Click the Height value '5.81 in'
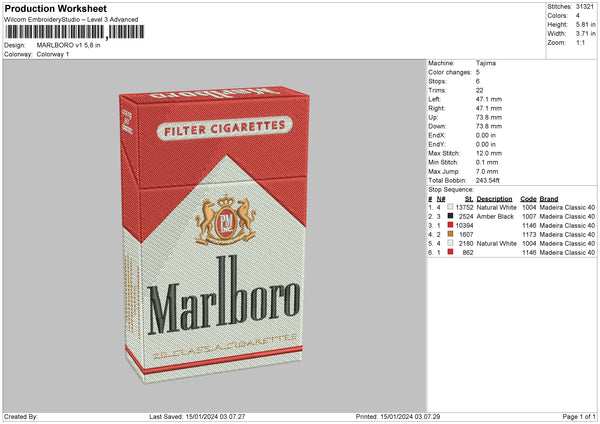Viewport: 600px width, 424px height. (x=585, y=24)
